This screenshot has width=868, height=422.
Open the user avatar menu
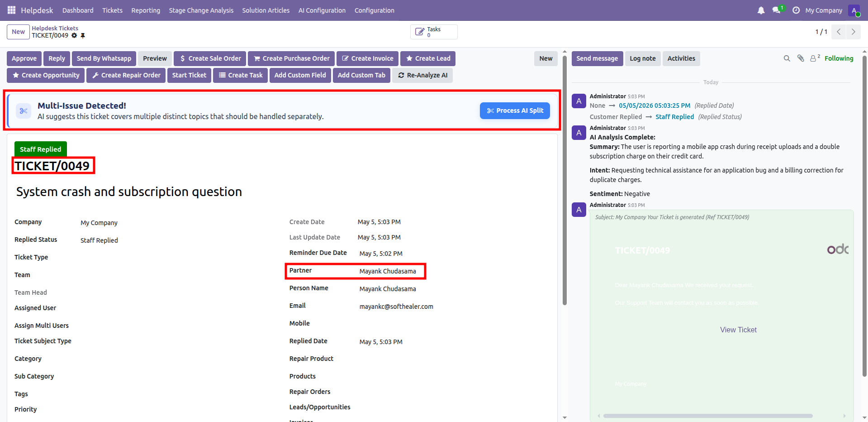tap(854, 10)
